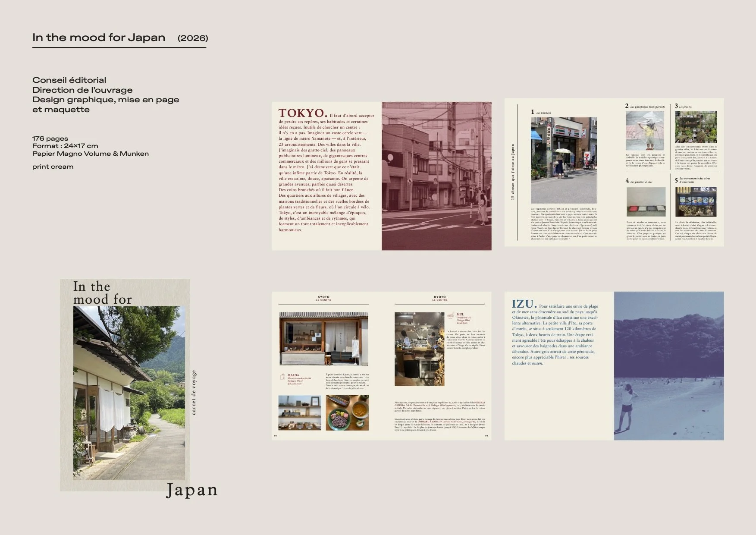
Task: Click the 'Japan' word on cover
Action: pos(192,490)
